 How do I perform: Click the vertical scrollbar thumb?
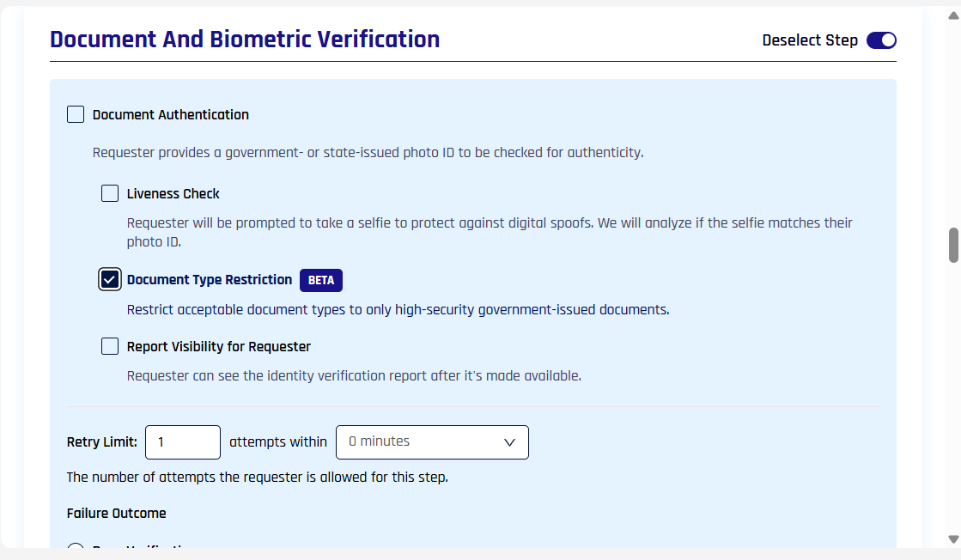[952, 245]
